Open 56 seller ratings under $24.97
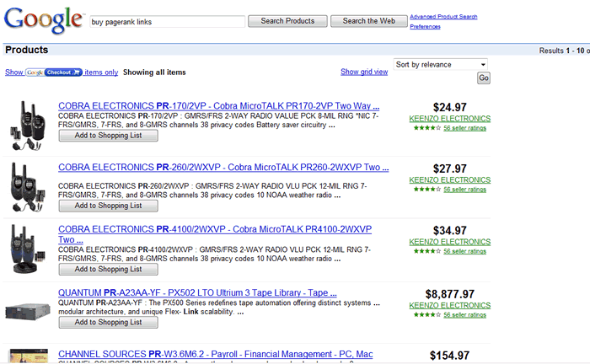 pos(464,128)
